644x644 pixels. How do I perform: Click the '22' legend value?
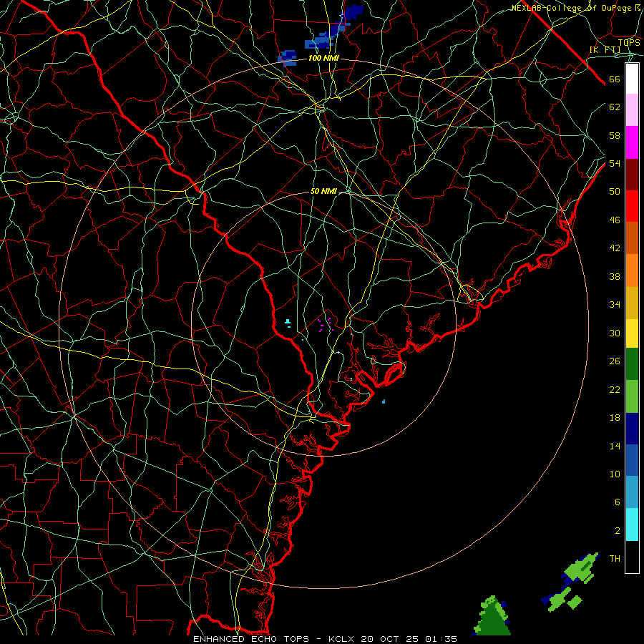pos(615,390)
